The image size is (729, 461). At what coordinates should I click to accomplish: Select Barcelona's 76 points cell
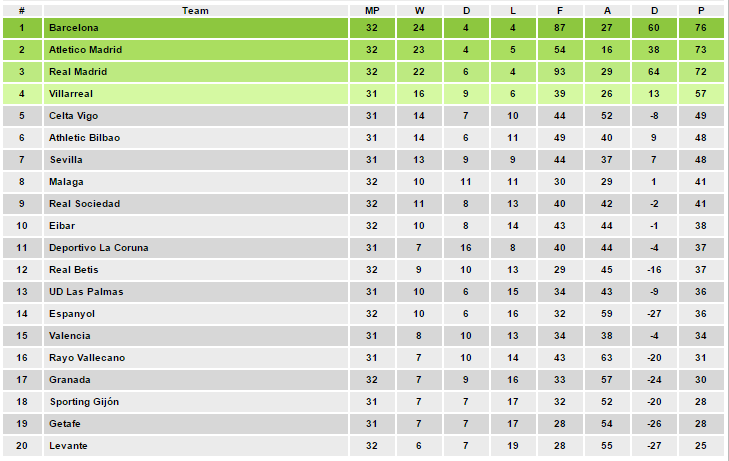(701, 28)
